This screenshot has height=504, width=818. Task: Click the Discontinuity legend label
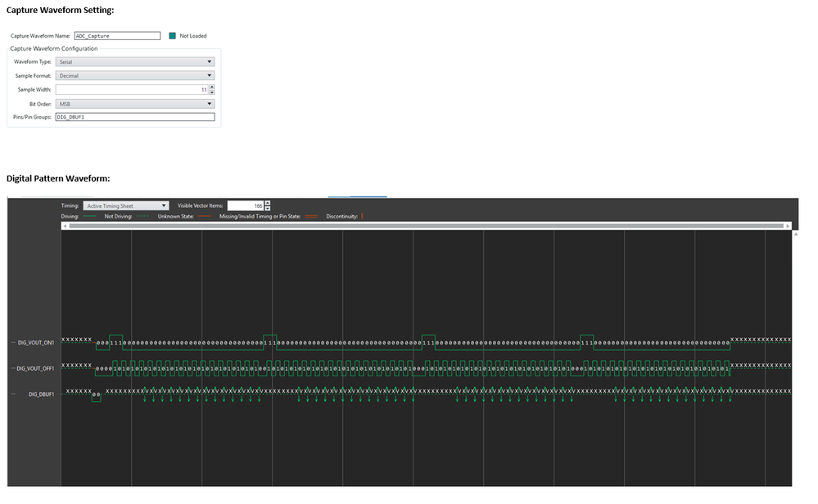pos(341,216)
